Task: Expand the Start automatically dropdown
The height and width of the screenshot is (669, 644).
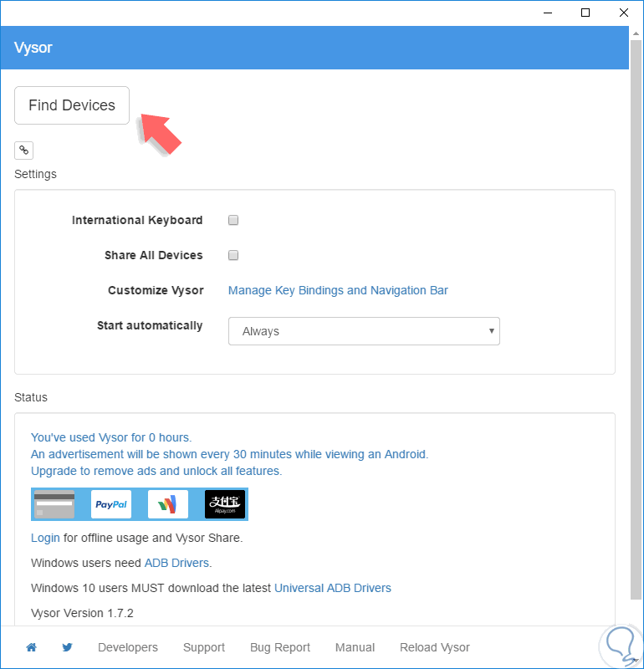Action: click(x=364, y=331)
